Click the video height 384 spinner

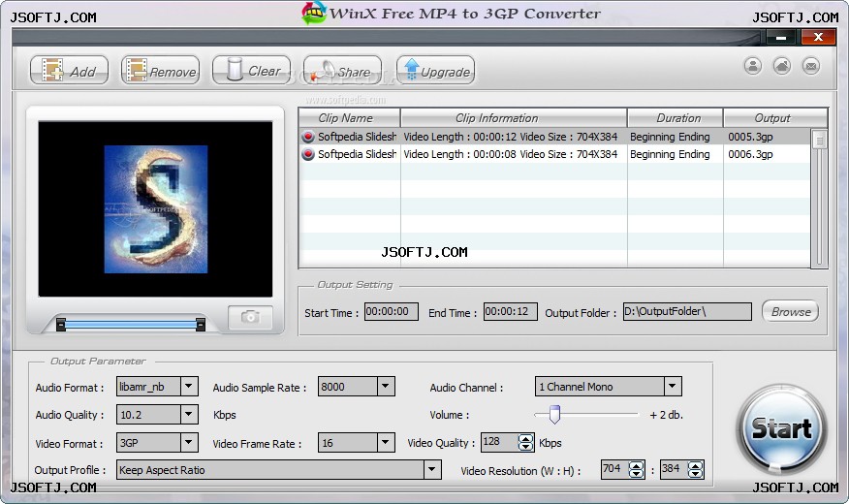coord(696,469)
